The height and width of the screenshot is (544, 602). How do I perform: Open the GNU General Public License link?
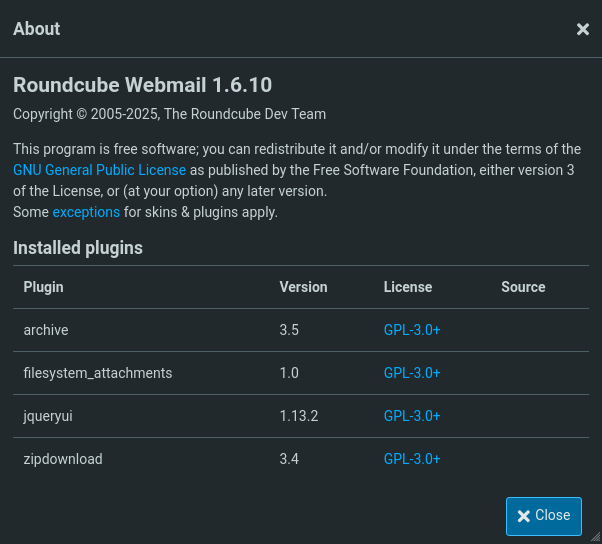[99, 170]
